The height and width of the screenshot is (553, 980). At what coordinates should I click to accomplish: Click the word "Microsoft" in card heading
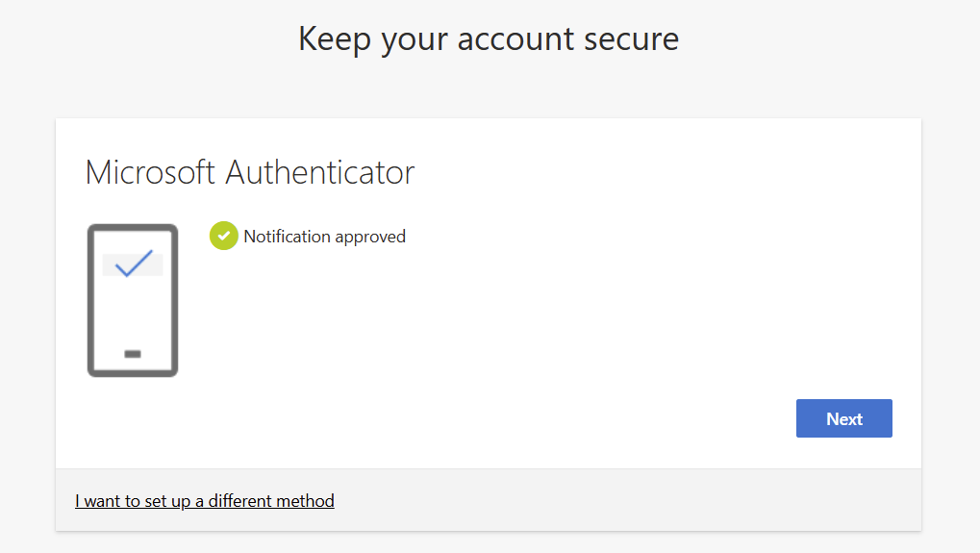150,172
